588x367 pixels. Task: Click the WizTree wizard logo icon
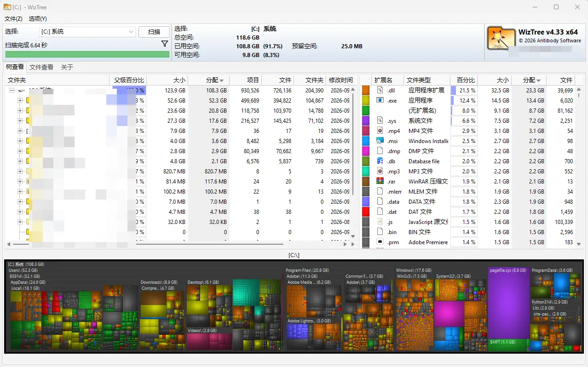click(501, 39)
